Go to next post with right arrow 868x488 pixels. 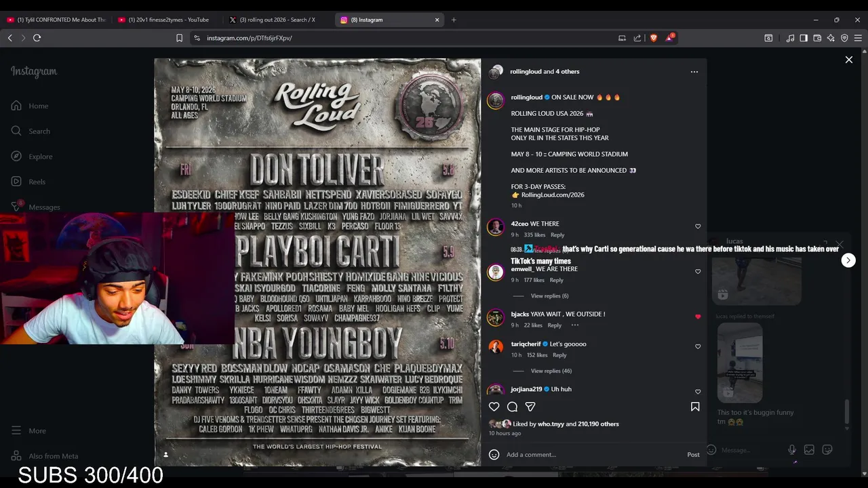[848, 260]
